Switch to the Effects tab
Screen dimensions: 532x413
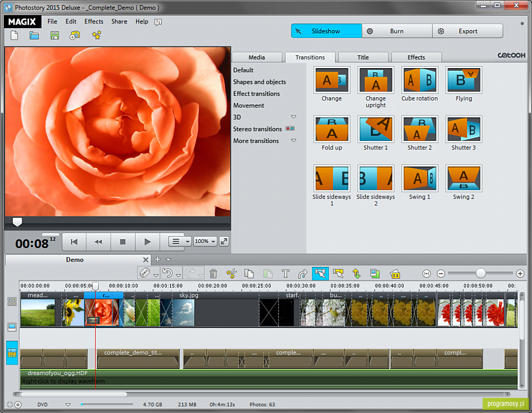[416, 57]
